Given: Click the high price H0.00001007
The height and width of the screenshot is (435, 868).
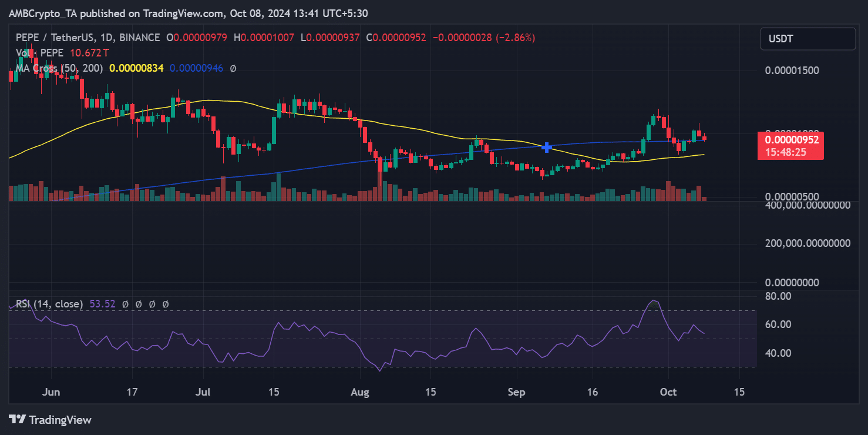Looking at the screenshot, I should coord(265,38).
